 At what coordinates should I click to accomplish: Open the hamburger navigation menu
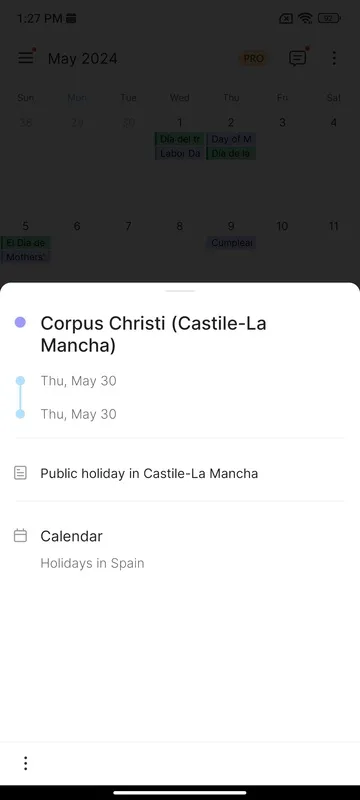pyautogui.click(x=25, y=58)
